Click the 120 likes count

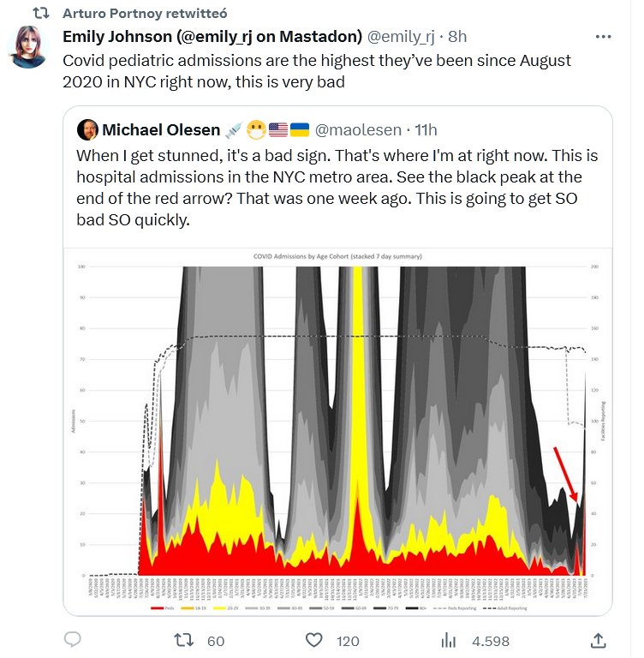tap(347, 641)
